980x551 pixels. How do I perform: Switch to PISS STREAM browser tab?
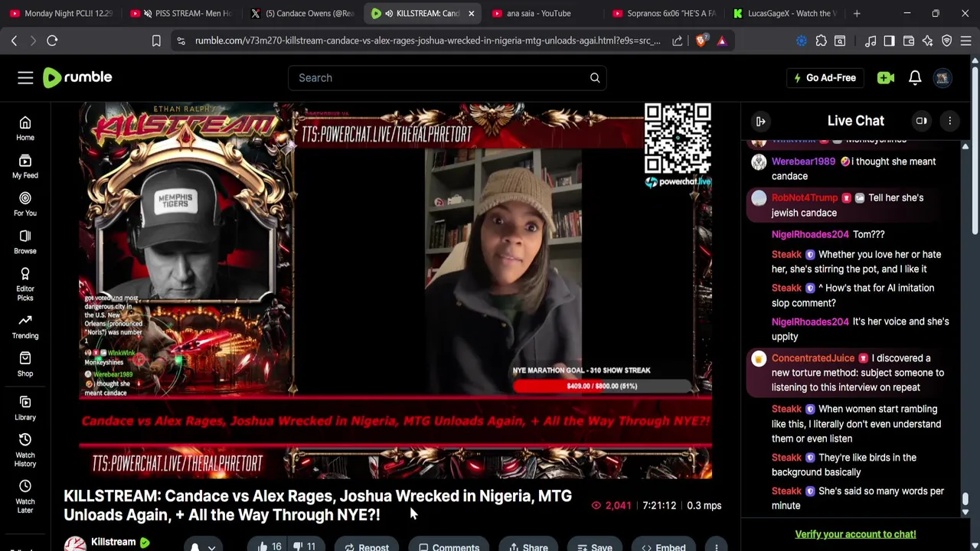tap(181, 13)
